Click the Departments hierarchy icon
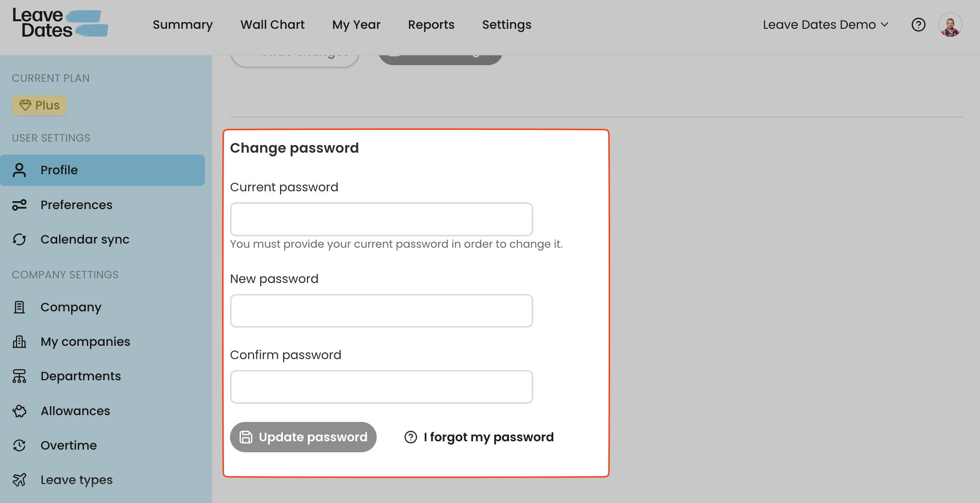Image resolution: width=980 pixels, height=503 pixels. tap(19, 376)
